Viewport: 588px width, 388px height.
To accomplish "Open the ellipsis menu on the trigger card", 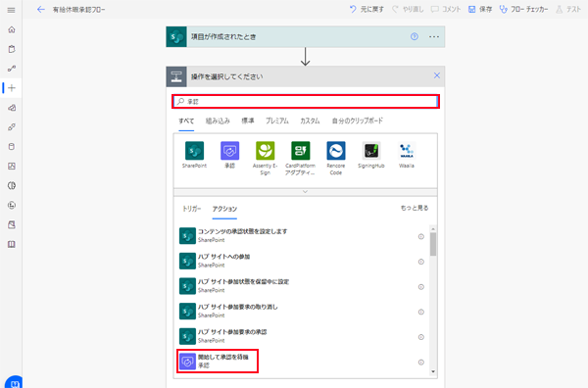I will click(434, 36).
